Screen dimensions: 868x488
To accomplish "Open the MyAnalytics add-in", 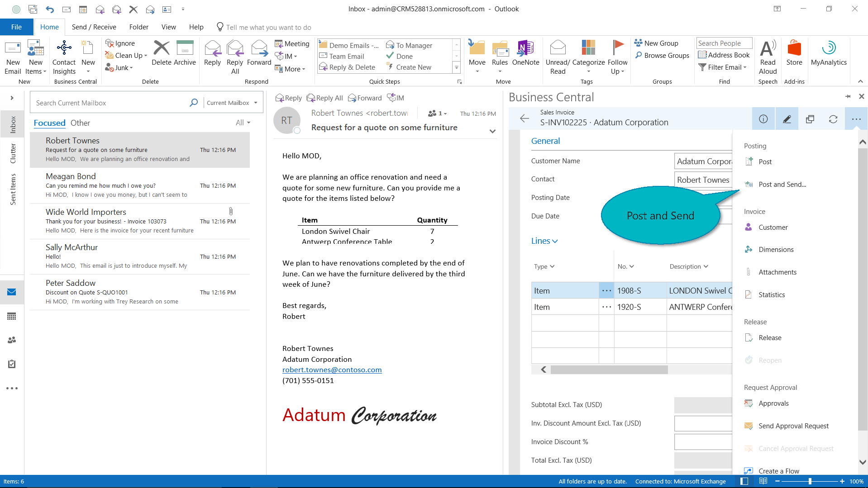I will pos(828,53).
